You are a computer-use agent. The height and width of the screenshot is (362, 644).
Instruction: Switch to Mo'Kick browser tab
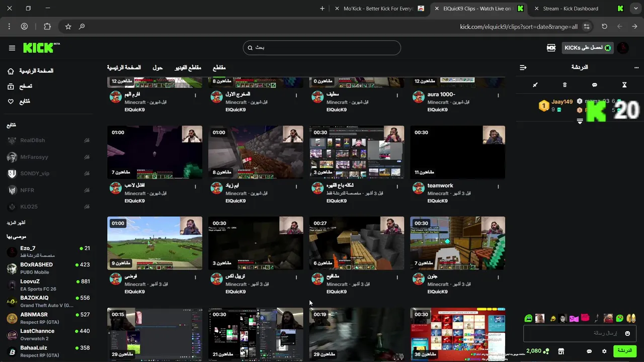click(x=380, y=9)
